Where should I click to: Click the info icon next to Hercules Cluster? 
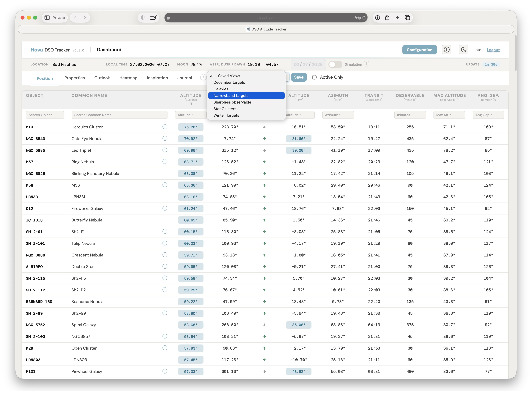click(165, 127)
